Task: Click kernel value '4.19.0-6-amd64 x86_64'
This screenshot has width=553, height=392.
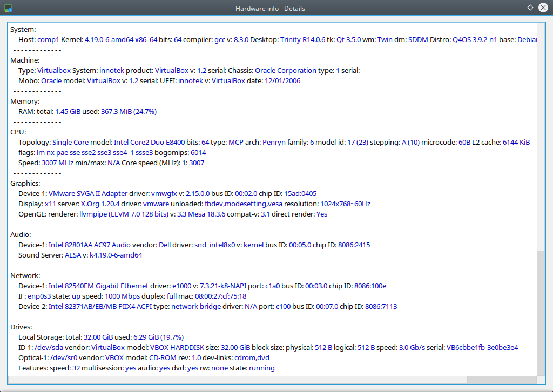Action: [x=121, y=40]
